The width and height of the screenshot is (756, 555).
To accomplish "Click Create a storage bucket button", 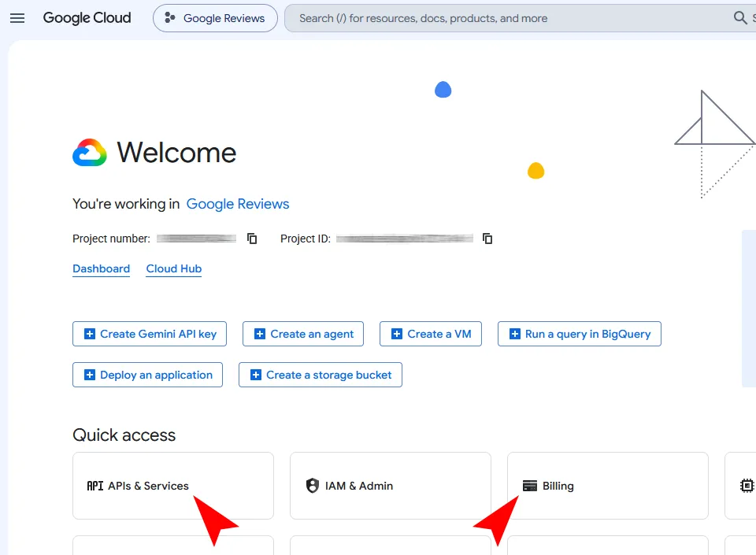I will click(321, 375).
